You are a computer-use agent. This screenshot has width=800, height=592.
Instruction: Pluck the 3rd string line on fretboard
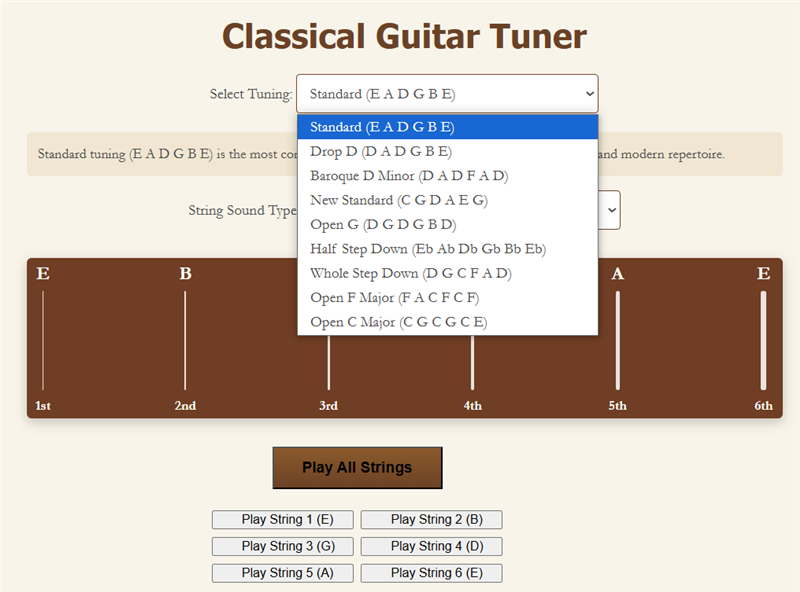(329, 362)
